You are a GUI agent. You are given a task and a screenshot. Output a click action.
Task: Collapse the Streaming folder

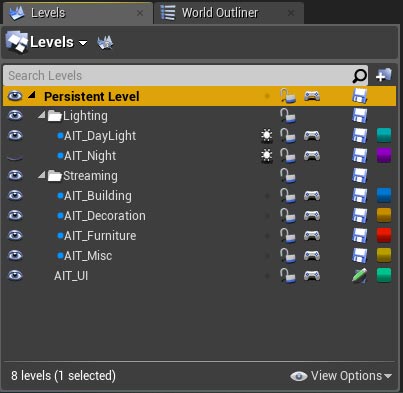[x=42, y=175]
